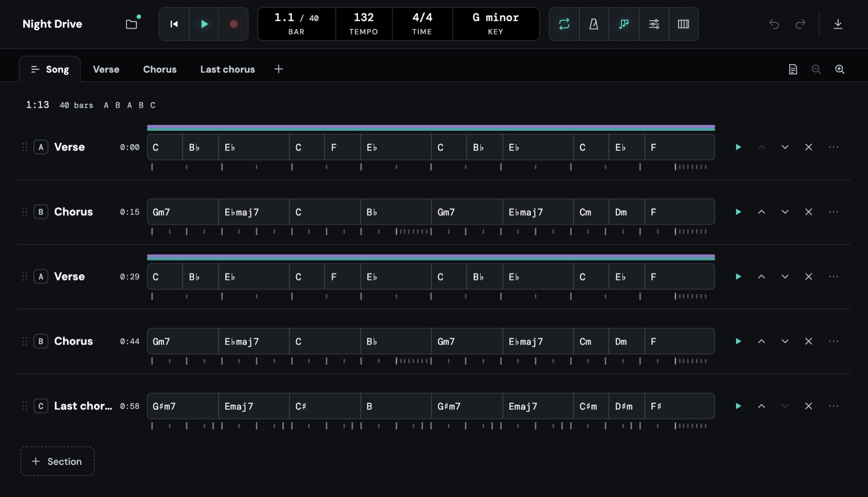
Task: Delete the Verse section at 0:29
Action: click(808, 277)
